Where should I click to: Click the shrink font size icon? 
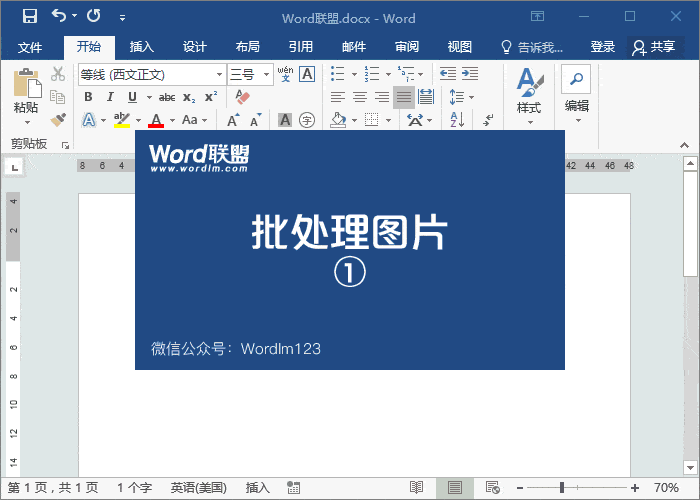(255, 120)
